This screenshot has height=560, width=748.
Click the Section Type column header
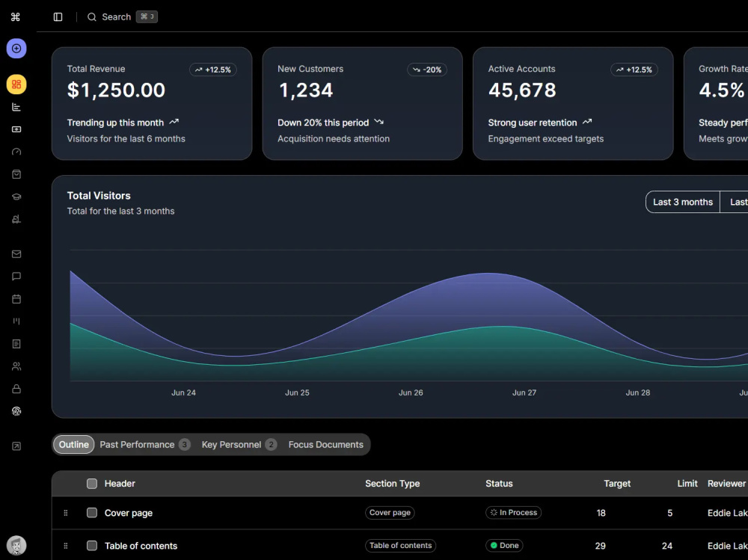coord(393,484)
